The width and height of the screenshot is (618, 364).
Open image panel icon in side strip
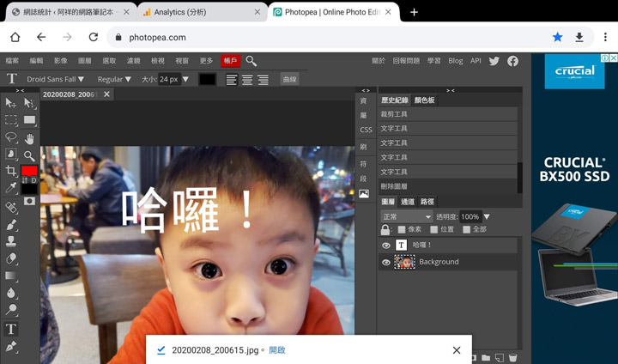pos(364,194)
